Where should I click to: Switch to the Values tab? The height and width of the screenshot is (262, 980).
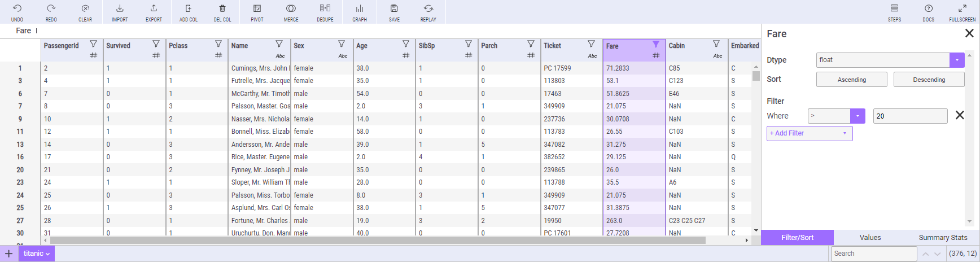point(870,238)
